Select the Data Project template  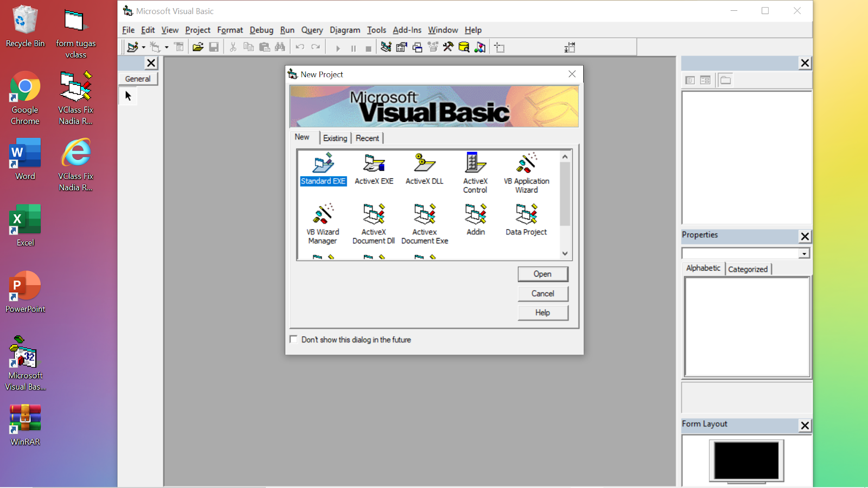[x=526, y=220]
